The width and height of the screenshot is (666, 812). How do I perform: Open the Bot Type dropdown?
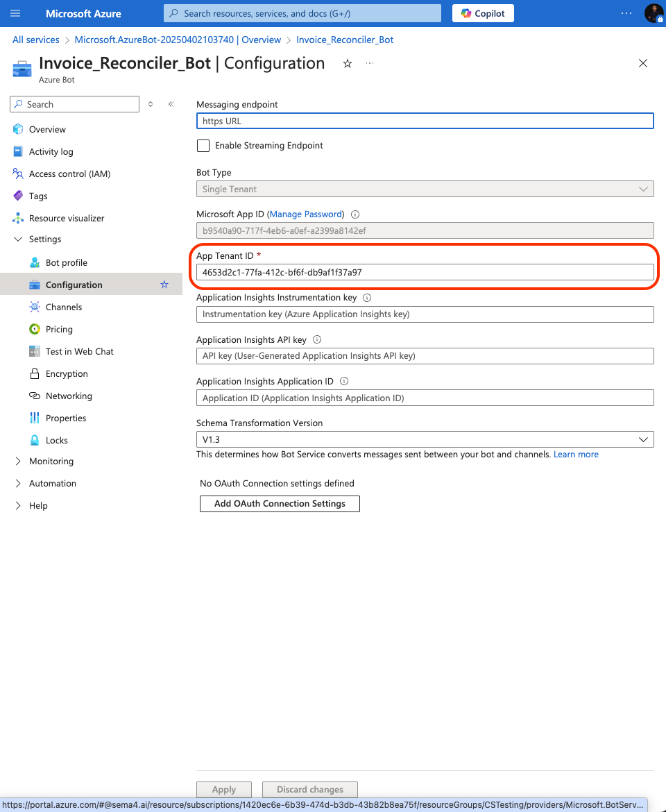425,189
